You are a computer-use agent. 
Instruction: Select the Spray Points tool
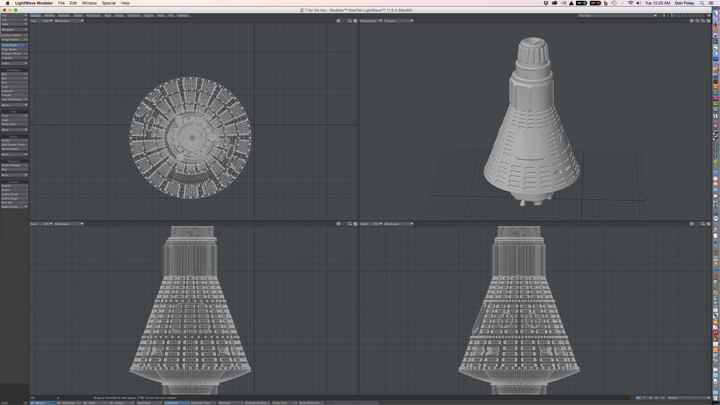14,149
